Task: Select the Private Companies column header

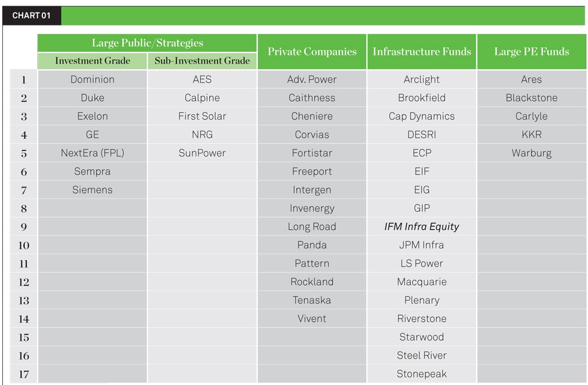Action: coord(312,52)
